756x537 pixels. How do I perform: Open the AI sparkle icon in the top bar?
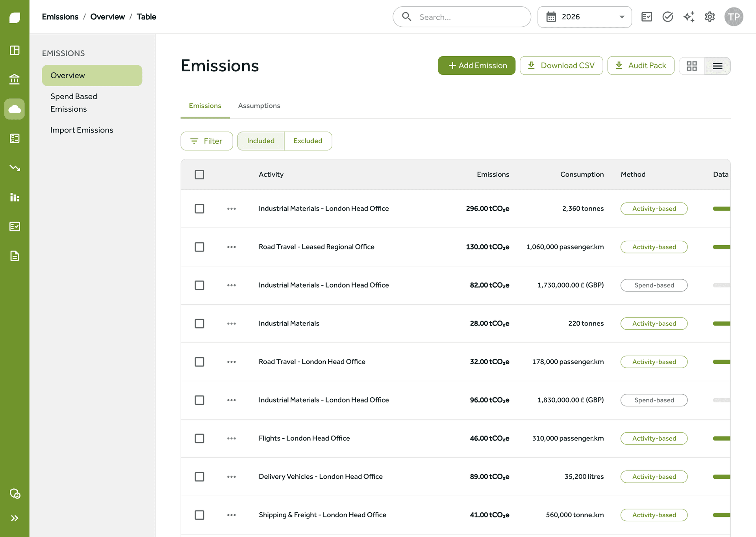[689, 17]
